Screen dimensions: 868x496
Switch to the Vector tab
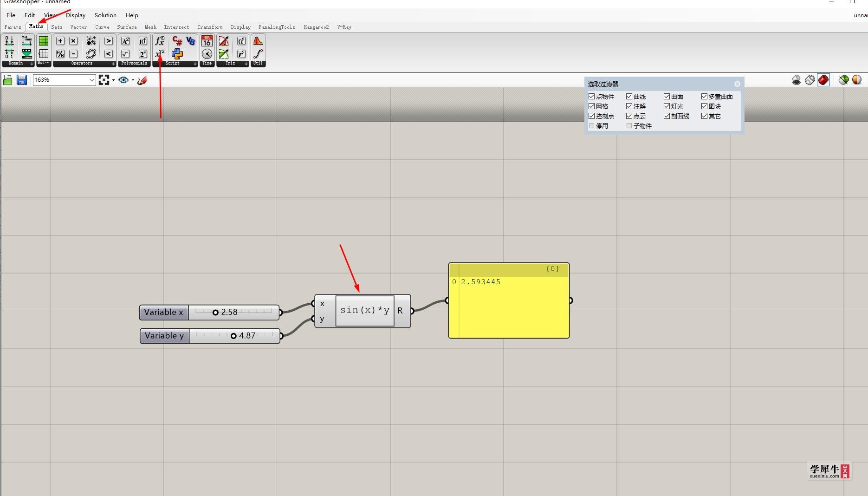click(x=78, y=27)
